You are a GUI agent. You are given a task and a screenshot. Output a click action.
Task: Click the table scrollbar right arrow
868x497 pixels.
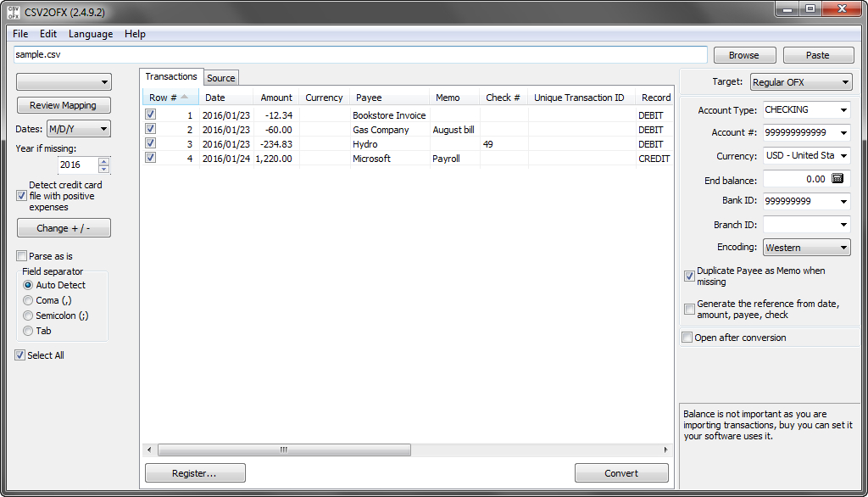click(665, 450)
